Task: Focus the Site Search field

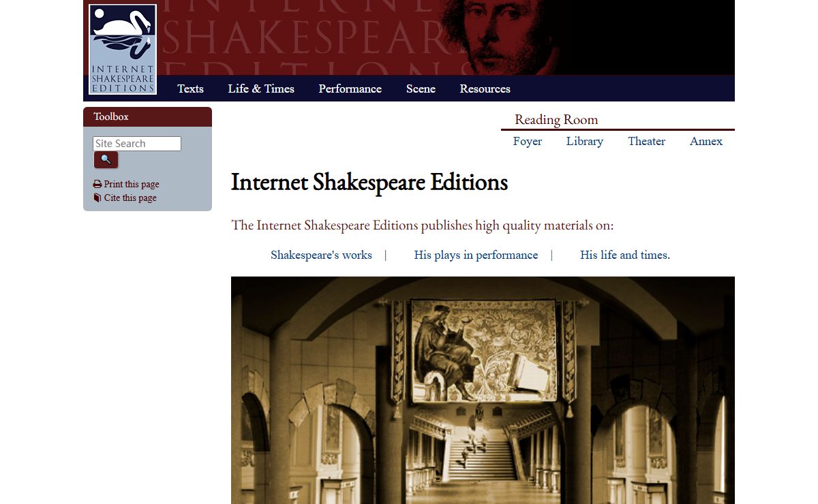Action: coord(137,144)
